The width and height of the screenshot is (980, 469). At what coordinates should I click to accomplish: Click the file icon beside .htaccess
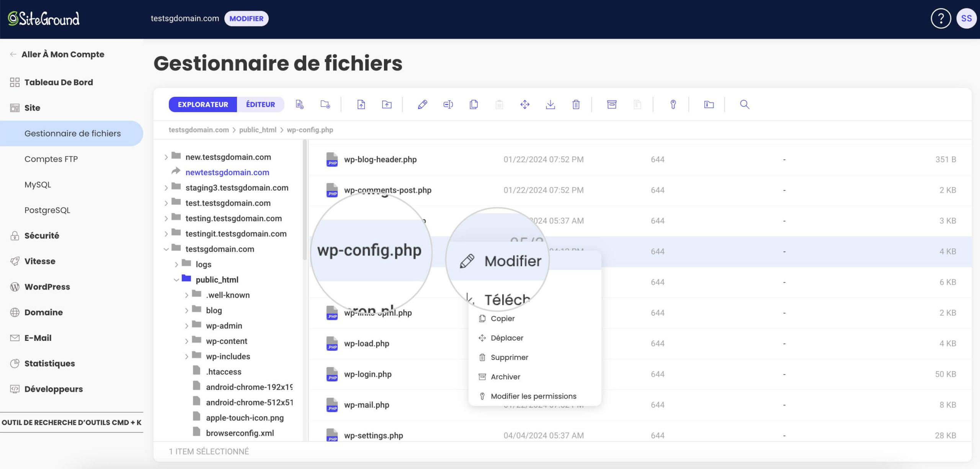[197, 370]
